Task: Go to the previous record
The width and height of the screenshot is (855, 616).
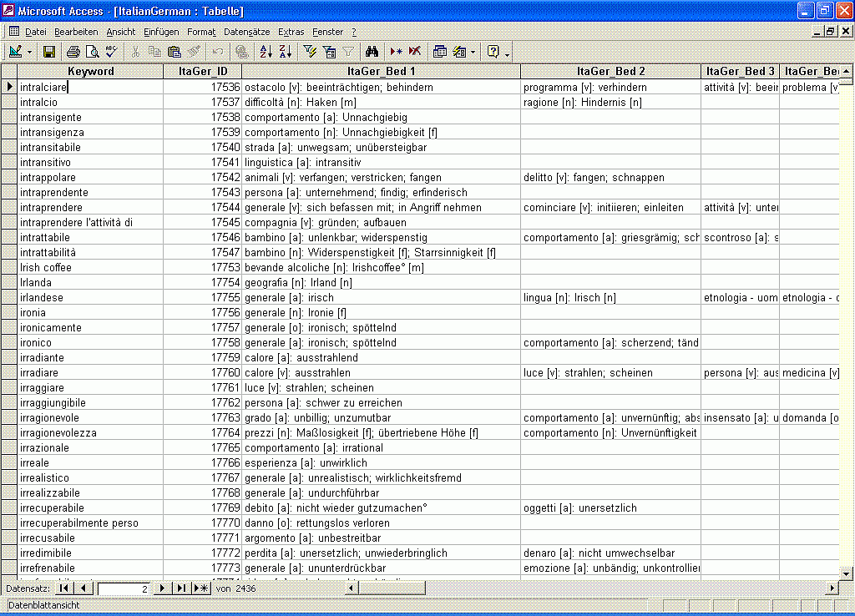Action: click(x=83, y=588)
